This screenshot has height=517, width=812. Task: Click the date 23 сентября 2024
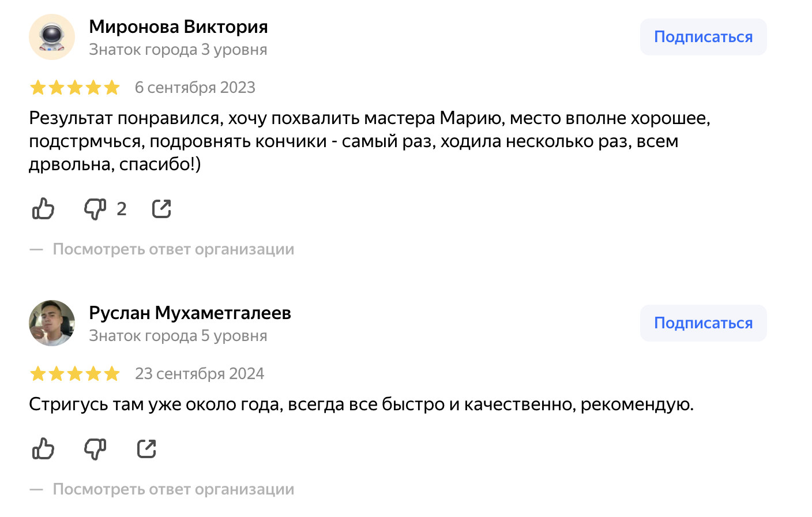pos(200,374)
